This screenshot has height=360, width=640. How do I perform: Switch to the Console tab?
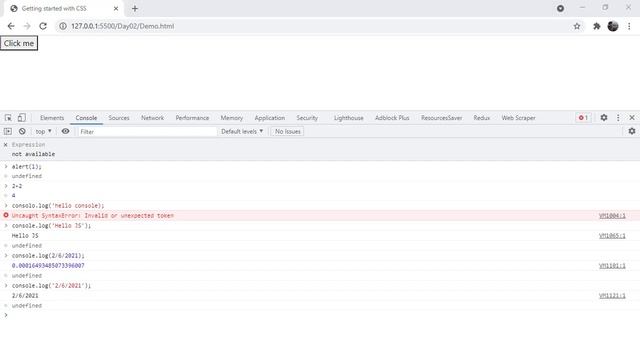click(86, 118)
